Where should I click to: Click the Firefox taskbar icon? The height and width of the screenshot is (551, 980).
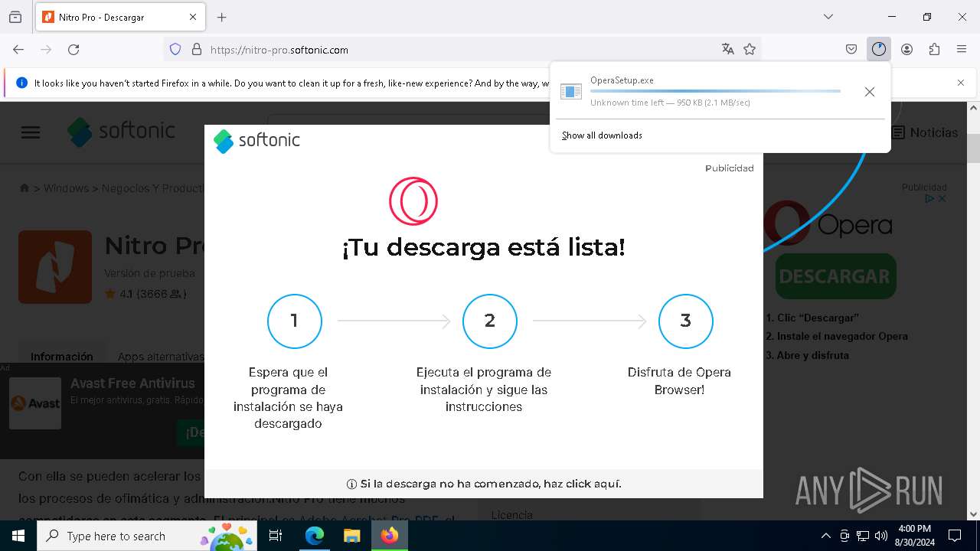(390, 536)
